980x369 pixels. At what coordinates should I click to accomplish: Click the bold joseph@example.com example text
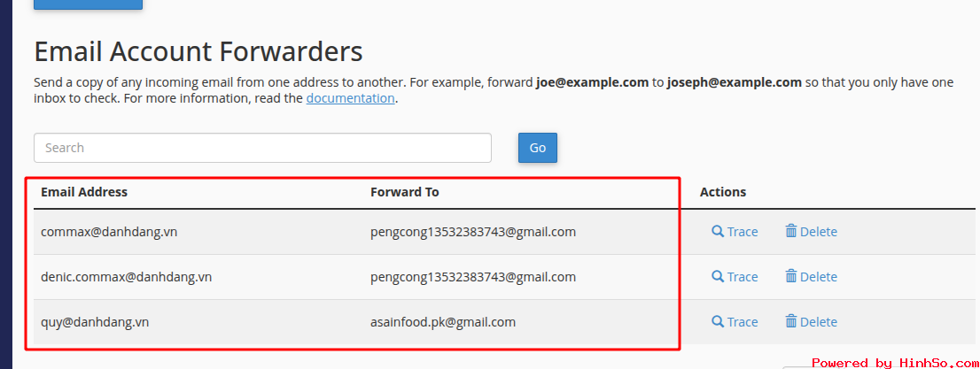[x=735, y=82]
